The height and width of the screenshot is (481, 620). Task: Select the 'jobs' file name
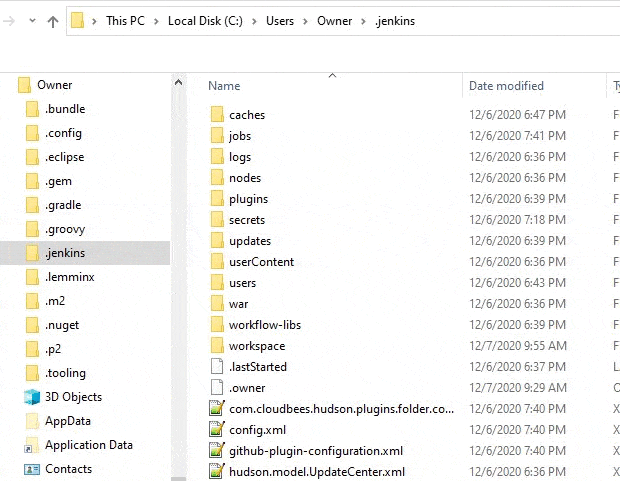(240, 136)
